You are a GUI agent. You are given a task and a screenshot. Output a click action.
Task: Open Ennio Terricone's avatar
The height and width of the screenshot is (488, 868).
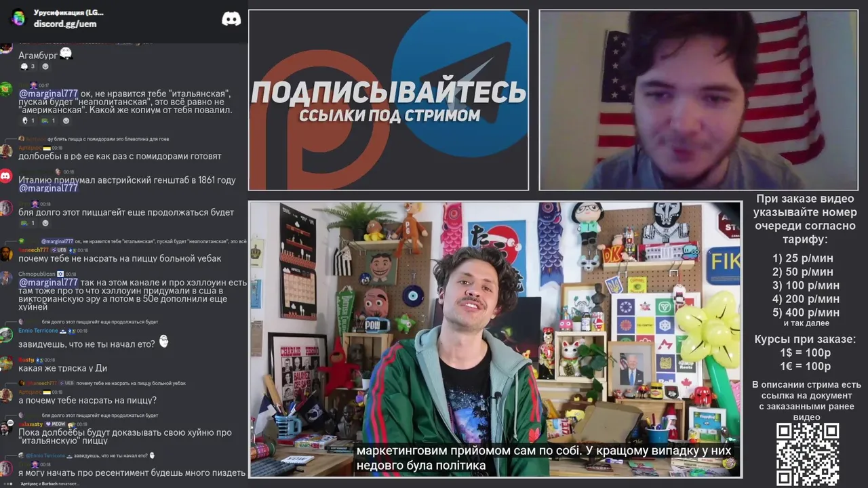pos(5,335)
